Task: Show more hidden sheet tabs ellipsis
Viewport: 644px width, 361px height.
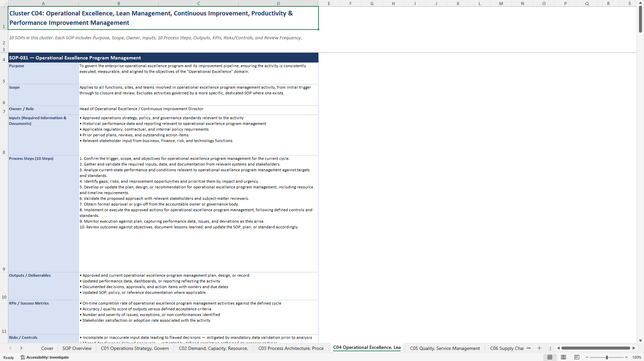Action: [x=529, y=348]
